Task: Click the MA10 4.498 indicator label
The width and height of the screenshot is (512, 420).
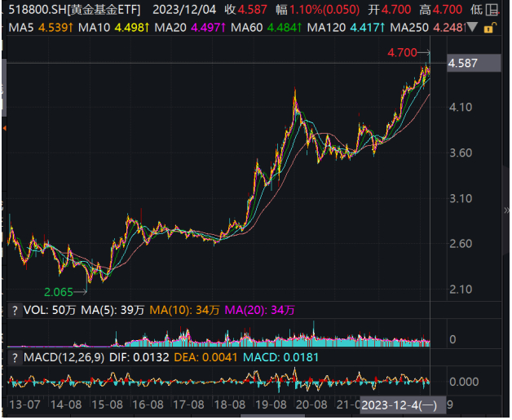Action: tap(113, 28)
